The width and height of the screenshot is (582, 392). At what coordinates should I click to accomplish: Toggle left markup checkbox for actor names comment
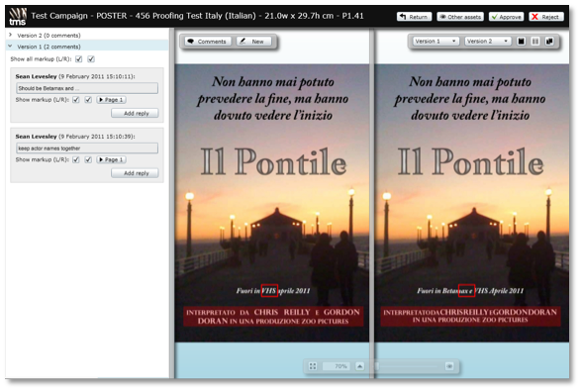pyautogui.click(x=76, y=159)
